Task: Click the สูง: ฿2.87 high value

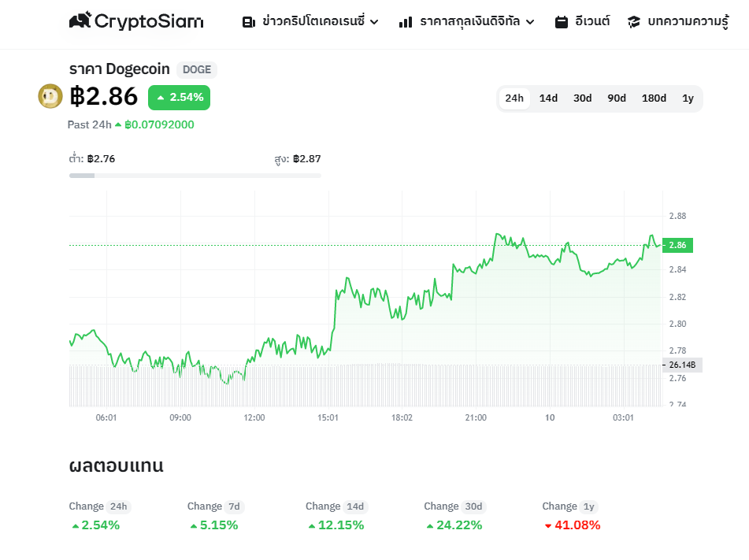Action: click(298, 158)
